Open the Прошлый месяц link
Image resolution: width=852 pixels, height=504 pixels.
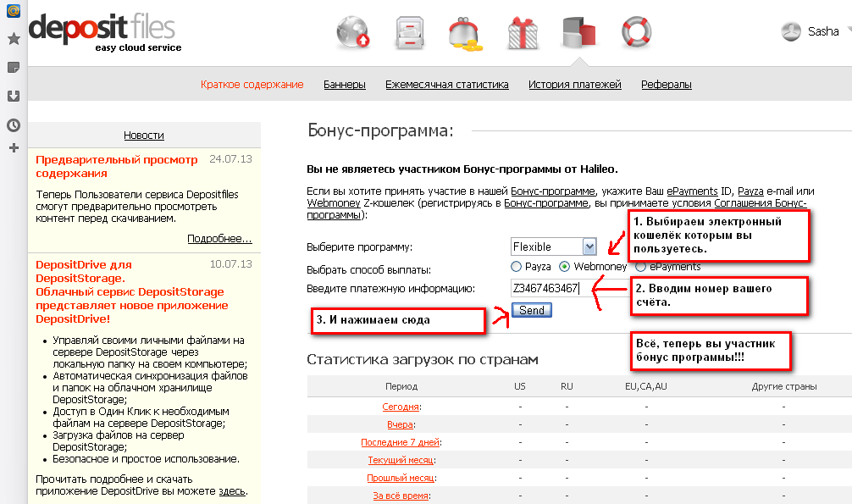[401, 478]
